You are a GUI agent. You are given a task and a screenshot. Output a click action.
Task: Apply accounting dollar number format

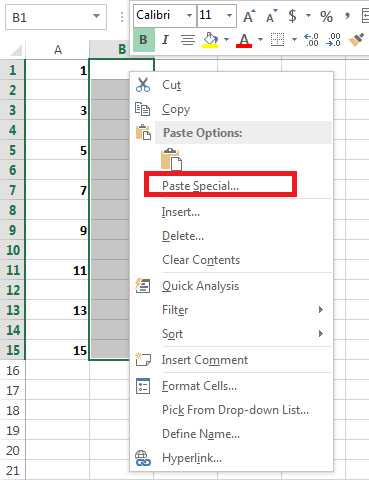(x=292, y=16)
